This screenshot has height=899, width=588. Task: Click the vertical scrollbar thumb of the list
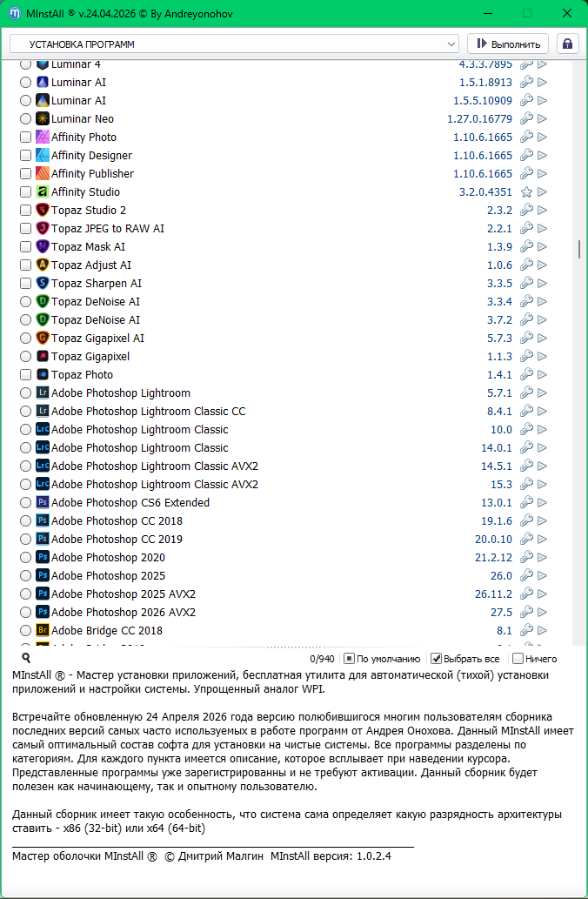pos(578,250)
